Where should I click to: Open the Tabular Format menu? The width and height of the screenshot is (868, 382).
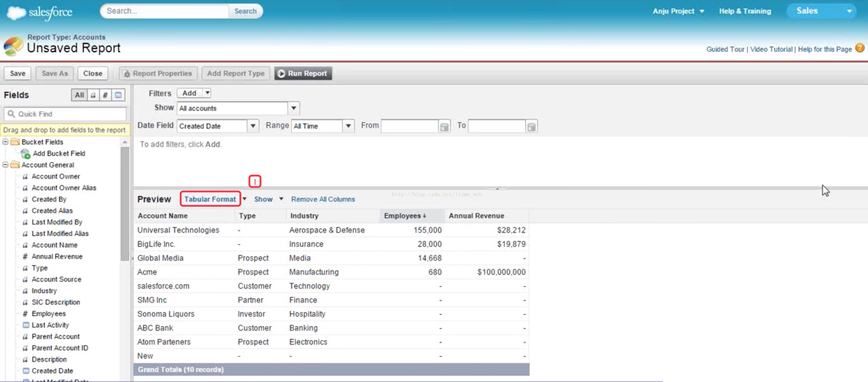244,199
